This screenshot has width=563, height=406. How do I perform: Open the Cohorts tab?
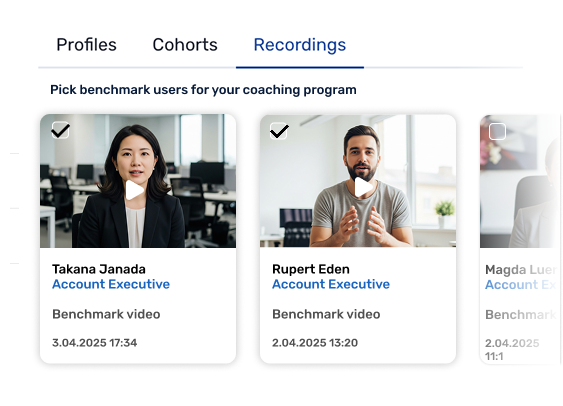point(185,45)
